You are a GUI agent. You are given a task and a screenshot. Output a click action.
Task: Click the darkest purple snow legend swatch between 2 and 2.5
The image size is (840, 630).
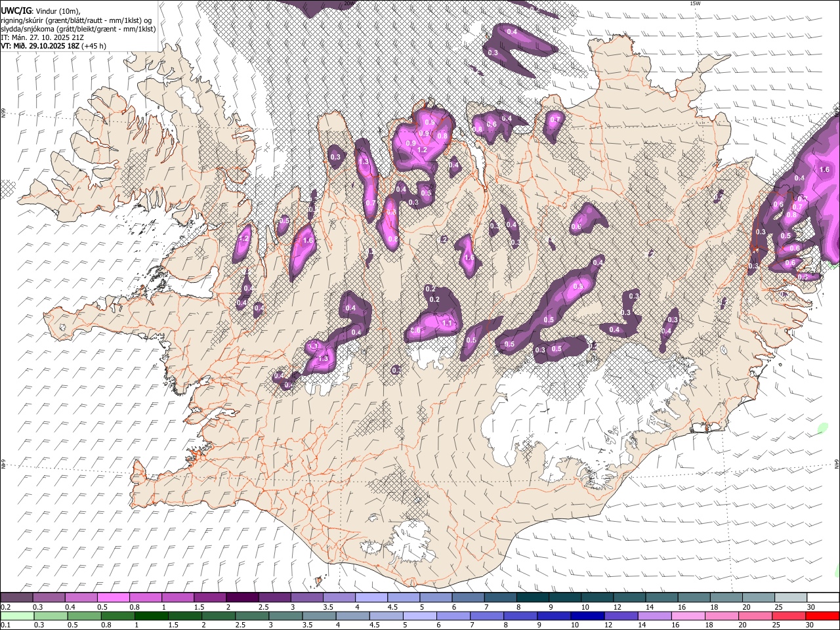(242, 598)
